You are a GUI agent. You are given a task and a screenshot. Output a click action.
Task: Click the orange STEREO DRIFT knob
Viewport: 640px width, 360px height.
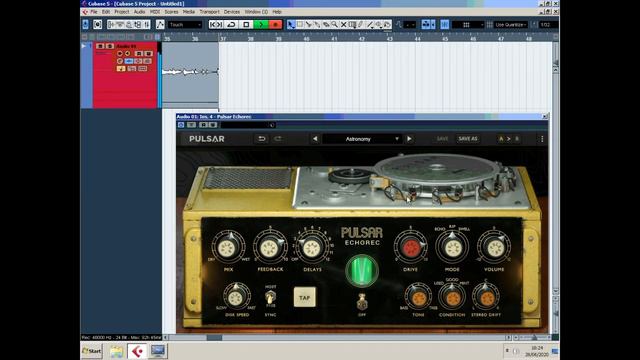486,298
